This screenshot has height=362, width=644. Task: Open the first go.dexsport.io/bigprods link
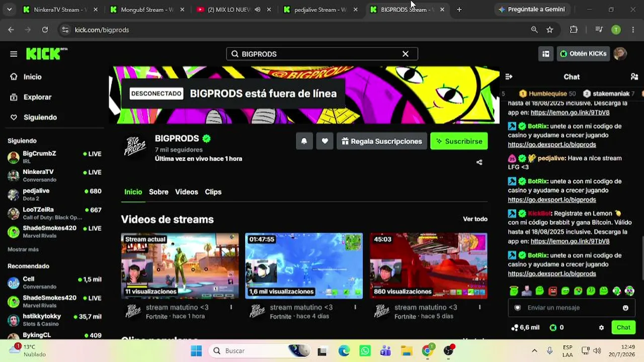552,144
